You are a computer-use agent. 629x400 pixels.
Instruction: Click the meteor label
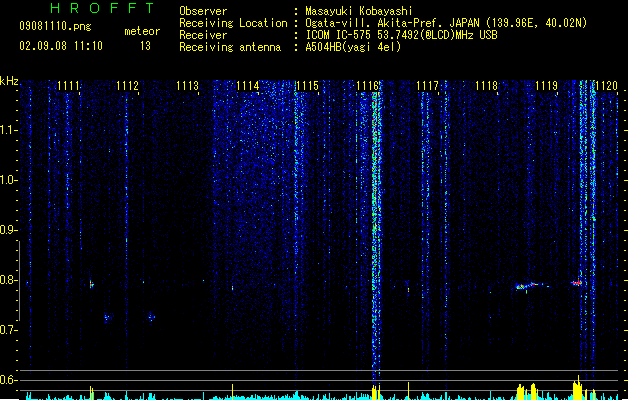142,31
